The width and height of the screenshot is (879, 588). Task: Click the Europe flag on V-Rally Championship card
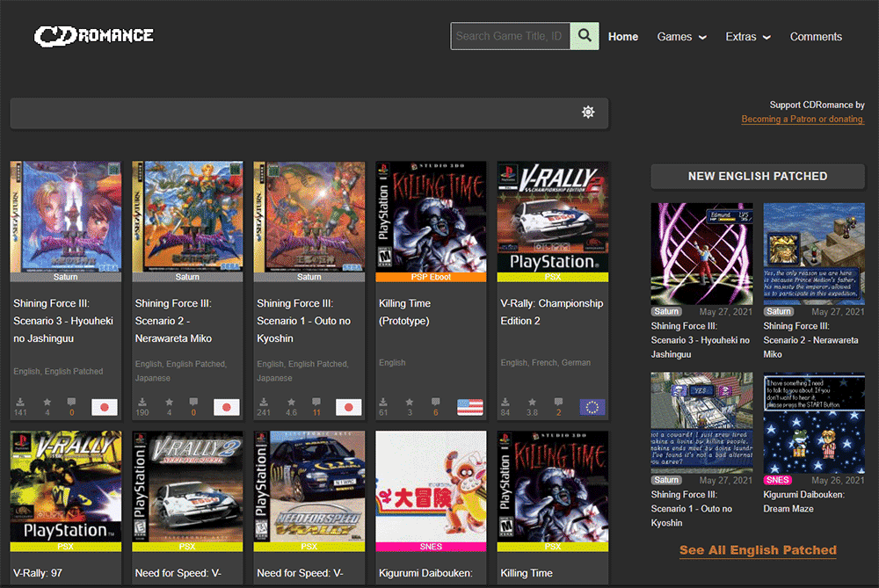pos(592,407)
